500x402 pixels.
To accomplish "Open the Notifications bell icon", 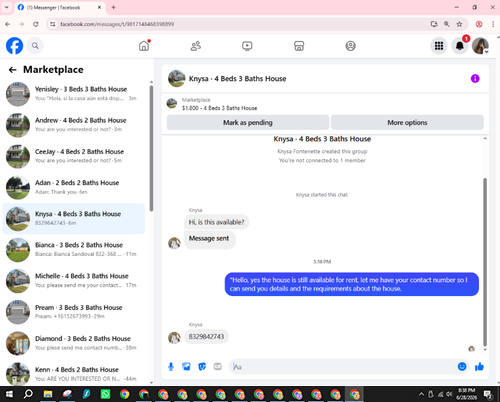I will [460, 46].
